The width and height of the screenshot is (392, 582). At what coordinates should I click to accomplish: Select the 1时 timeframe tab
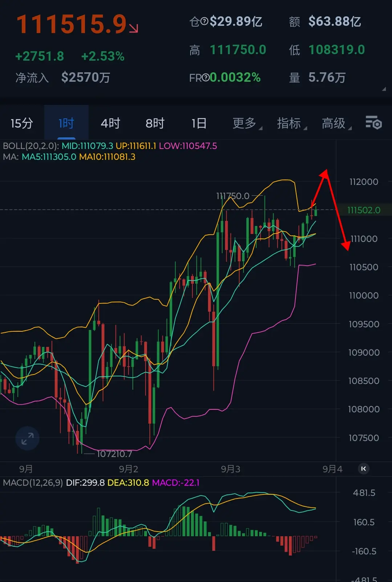coord(66,123)
